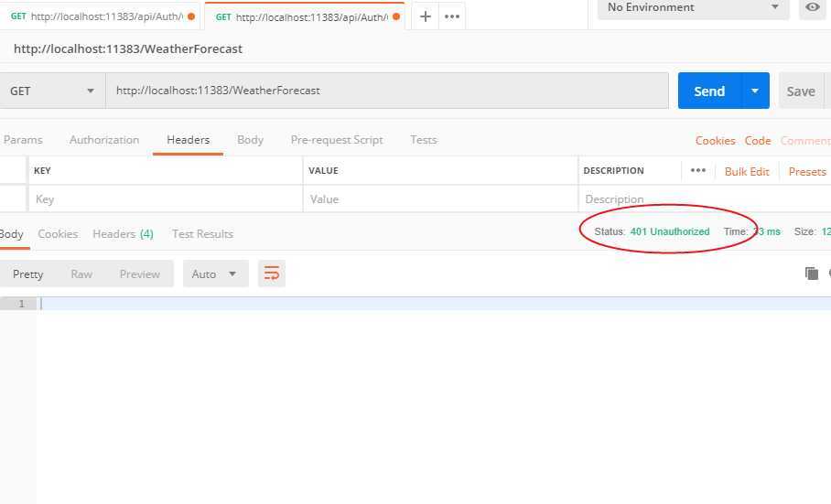Switch to the first GET api/Auth request tab
The image size is (831, 504).
tap(102, 16)
